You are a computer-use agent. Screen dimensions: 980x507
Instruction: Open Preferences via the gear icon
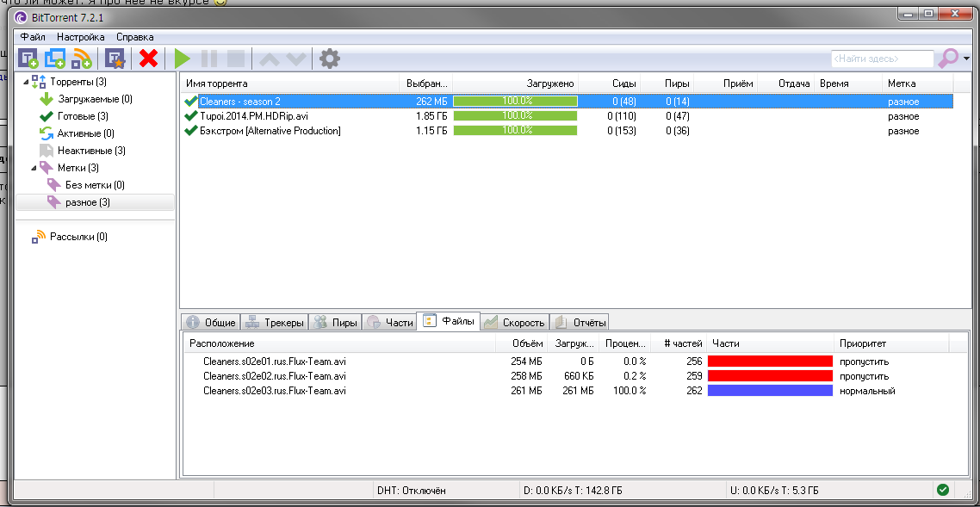(329, 59)
